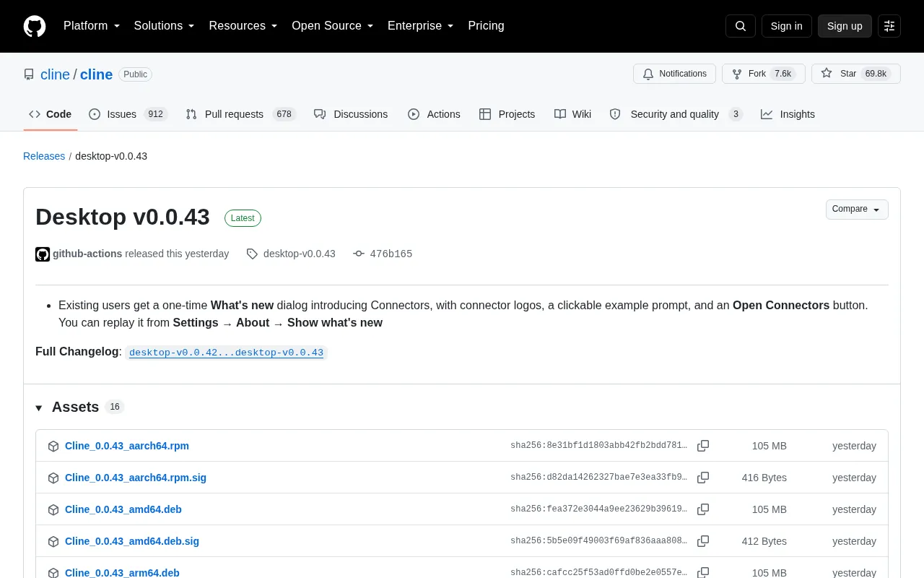Click the Latest release badge
This screenshot has height=578, width=924.
243,218
